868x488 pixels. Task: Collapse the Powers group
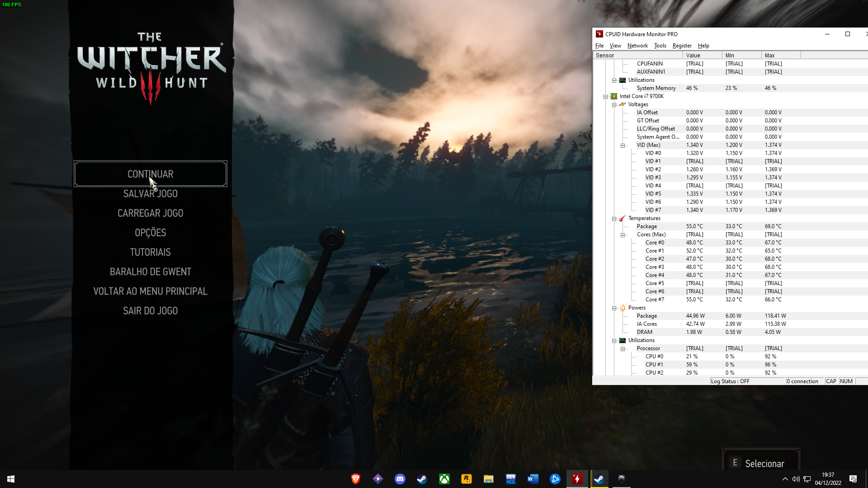coord(614,308)
